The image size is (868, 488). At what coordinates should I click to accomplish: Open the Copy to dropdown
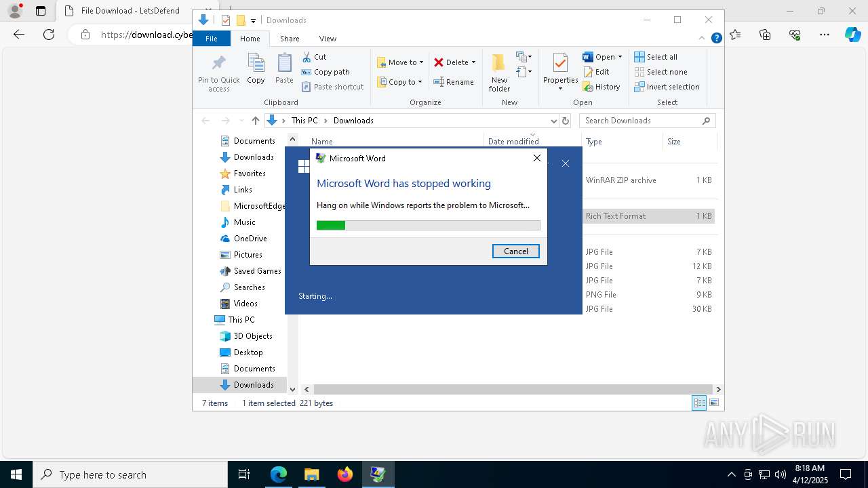point(399,82)
